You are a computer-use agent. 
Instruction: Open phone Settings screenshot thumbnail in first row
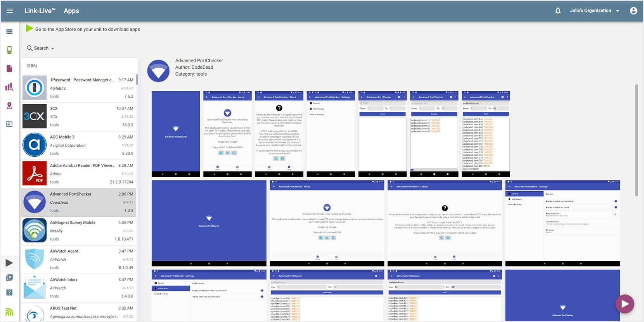tap(331, 134)
